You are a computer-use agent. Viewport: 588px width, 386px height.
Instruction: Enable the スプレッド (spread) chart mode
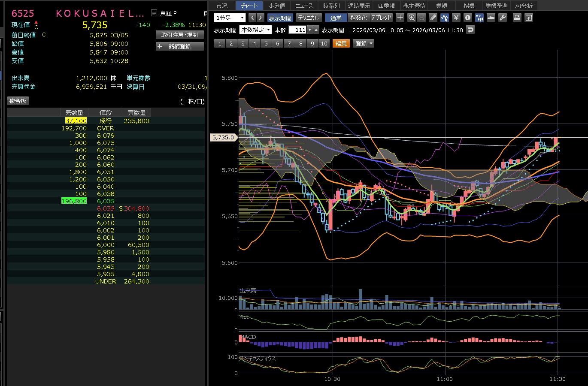click(381, 18)
